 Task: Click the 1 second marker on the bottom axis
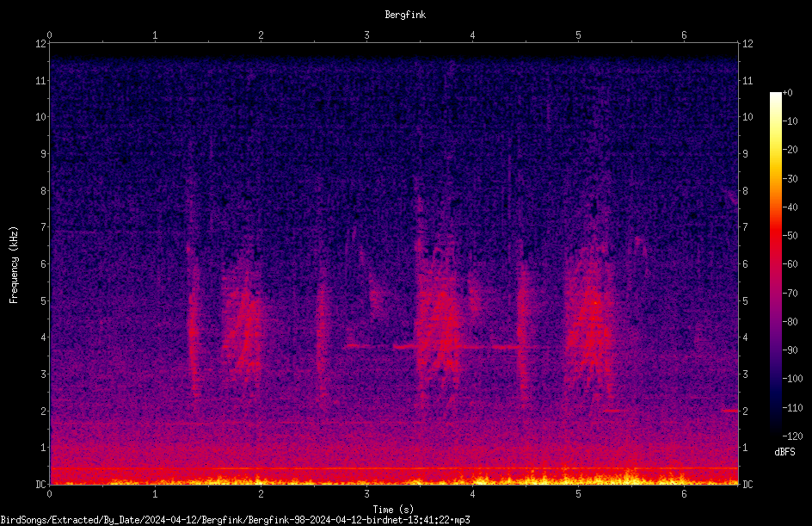pos(155,494)
